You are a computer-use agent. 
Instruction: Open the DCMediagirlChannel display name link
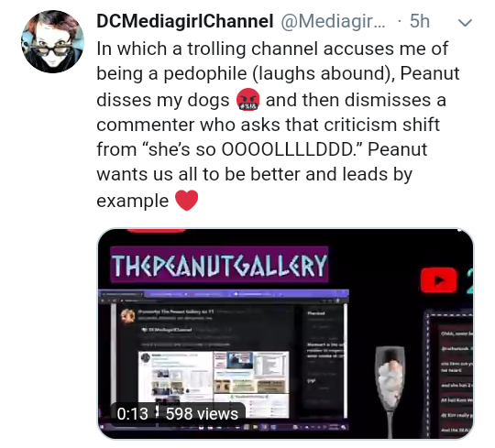184,21
